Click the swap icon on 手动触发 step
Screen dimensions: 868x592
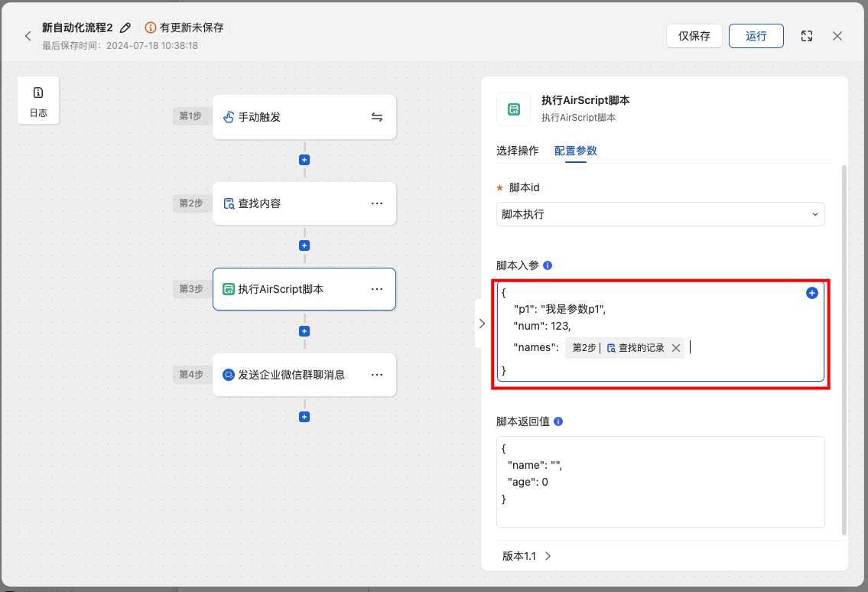(377, 117)
